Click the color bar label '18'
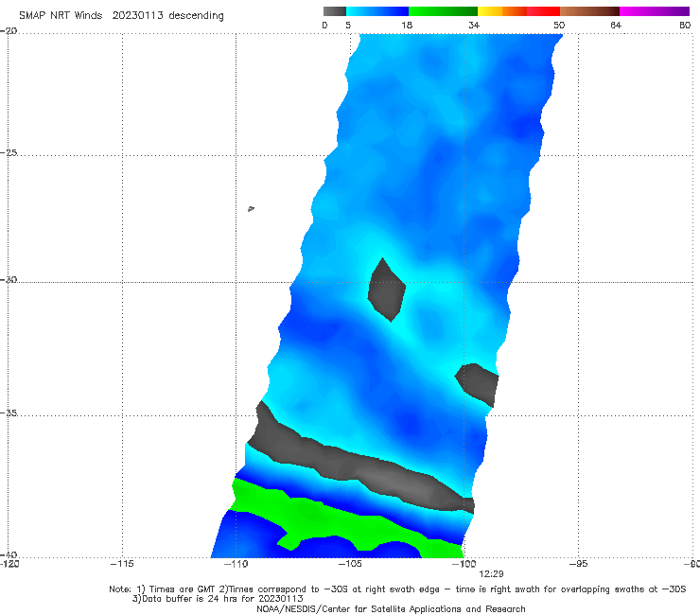This screenshot has height=615, width=700. (x=407, y=25)
